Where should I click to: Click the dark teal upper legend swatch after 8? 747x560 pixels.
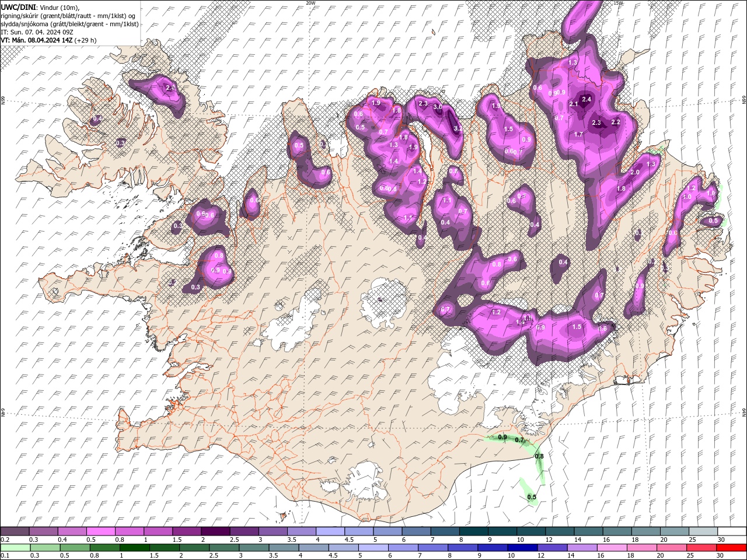[x=474, y=531]
